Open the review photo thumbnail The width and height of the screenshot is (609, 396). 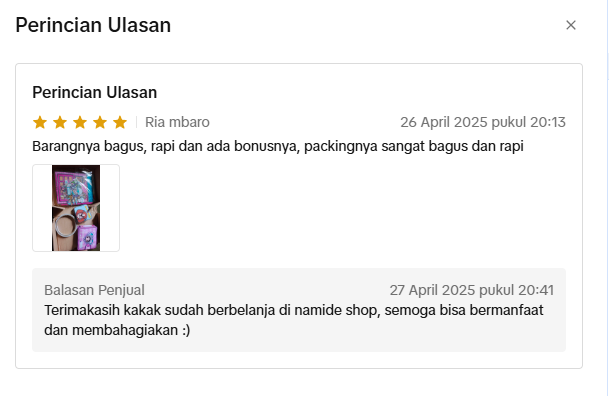(76, 208)
